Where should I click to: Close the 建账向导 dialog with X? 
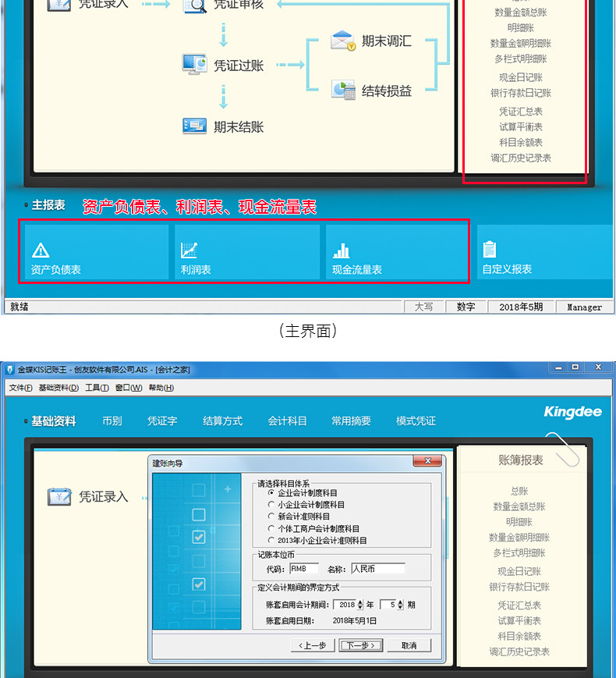click(427, 461)
